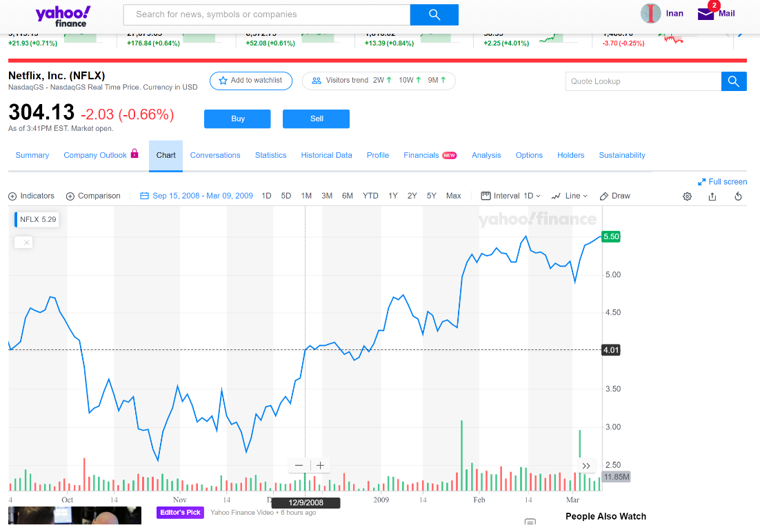
Task: Select the Draw tool on the chart
Action: (614, 196)
